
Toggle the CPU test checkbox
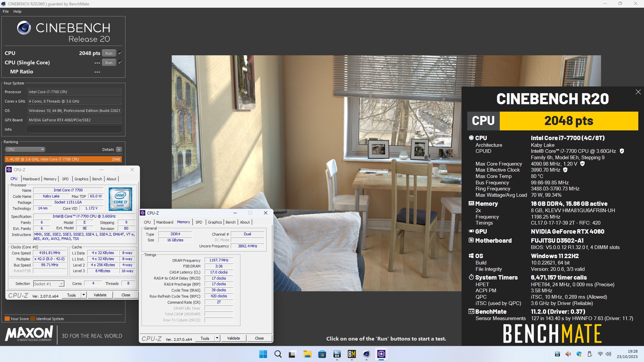coord(120,53)
